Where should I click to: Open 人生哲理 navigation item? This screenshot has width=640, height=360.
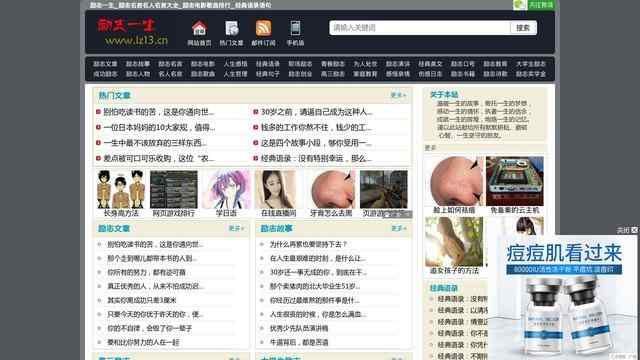(236, 74)
